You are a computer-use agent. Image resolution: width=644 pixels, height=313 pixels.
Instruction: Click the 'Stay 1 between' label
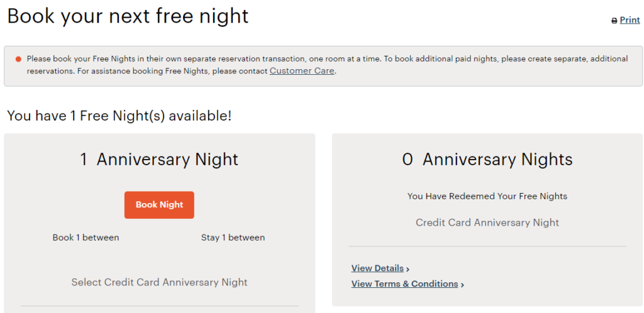[x=233, y=238]
